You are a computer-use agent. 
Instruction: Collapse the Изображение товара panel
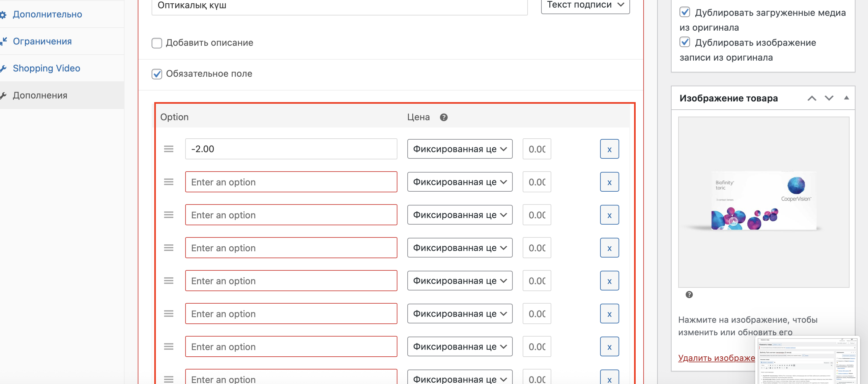(846, 98)
